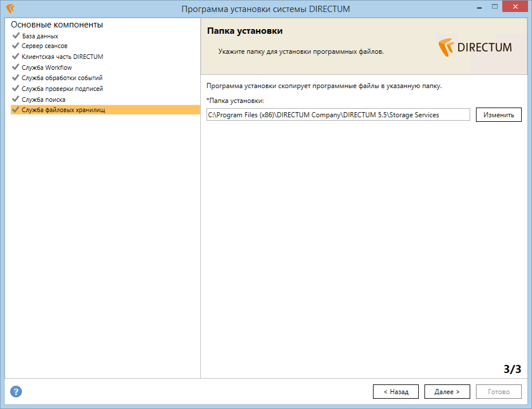Open help with the blue question mark icon
This screenshot has width=532, height=409.
16,391
